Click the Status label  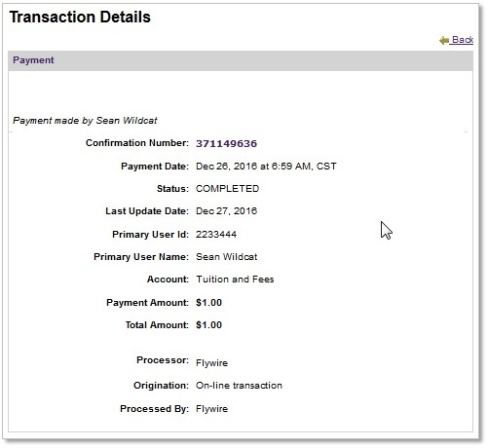(x=172, y=189)
